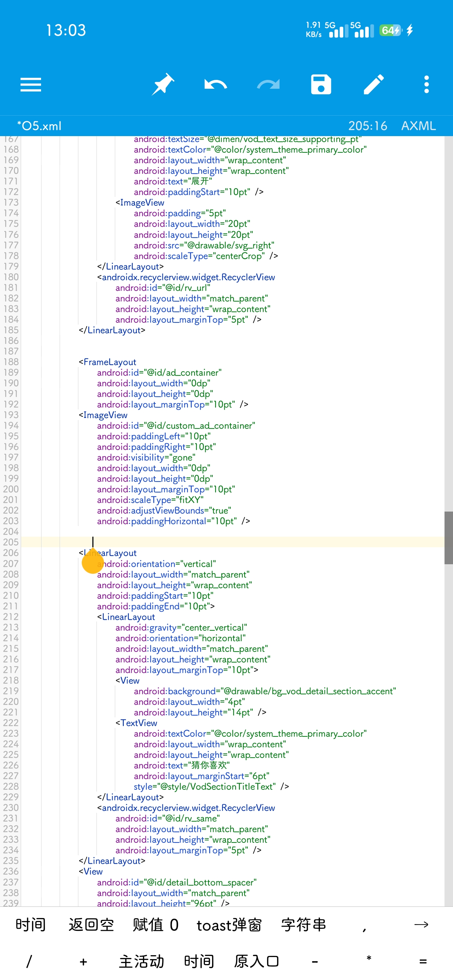Click the android:paddingEnd="10pt"> line
The height and width of the screenshot is (980, 453).
pyautogui.click(x=155, y=606)
